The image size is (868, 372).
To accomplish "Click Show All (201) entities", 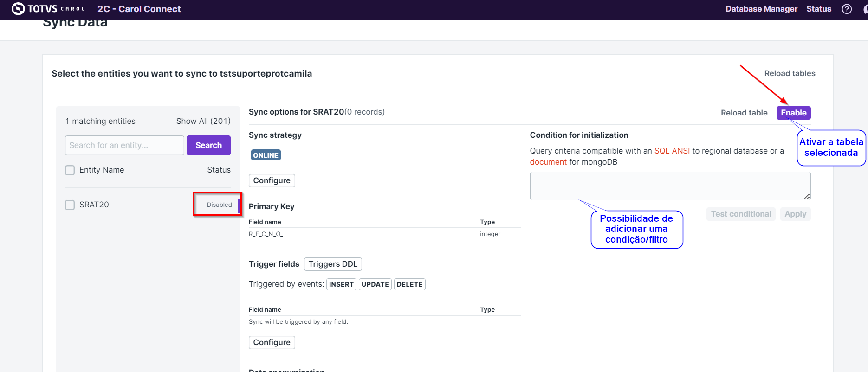I will [x=203, y=121].
